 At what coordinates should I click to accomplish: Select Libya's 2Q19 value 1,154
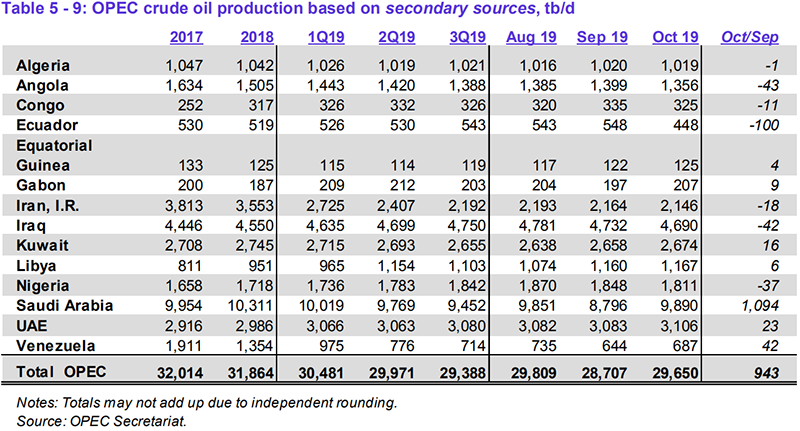tap(396, 266)
